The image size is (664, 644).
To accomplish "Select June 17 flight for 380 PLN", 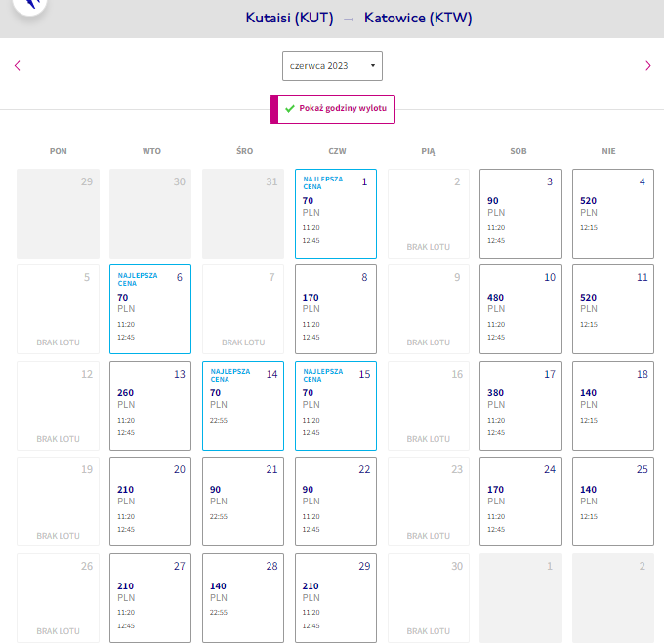I will pyautogui.click(x=520, y=406).
